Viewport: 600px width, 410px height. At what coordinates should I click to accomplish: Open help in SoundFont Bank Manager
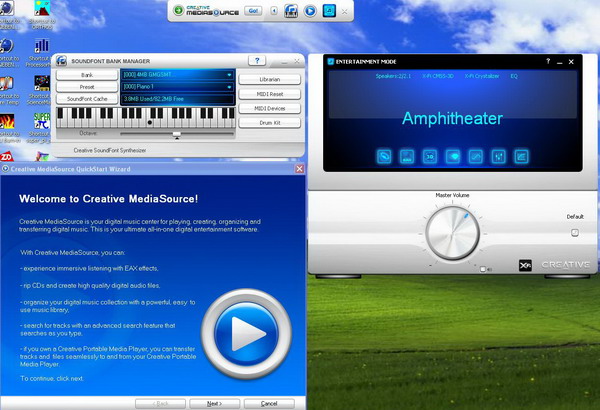coord(257,60)
